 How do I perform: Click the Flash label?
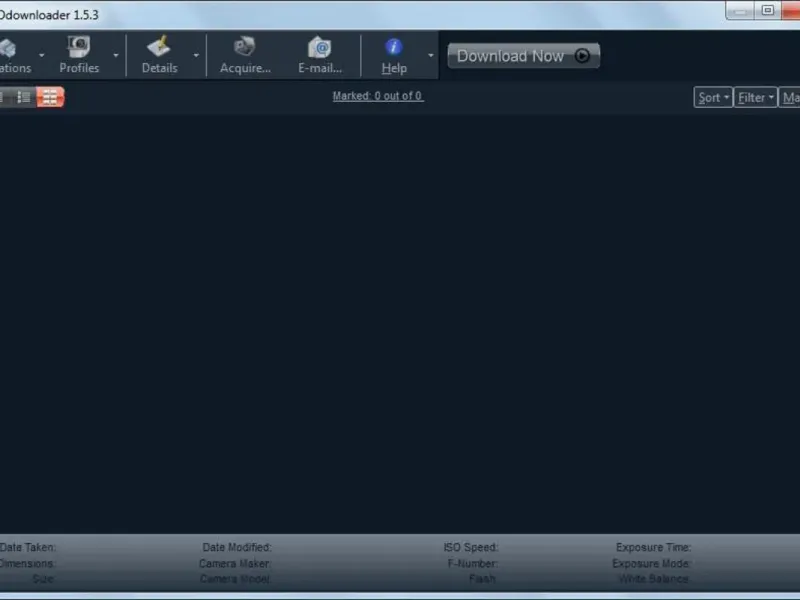483,579
